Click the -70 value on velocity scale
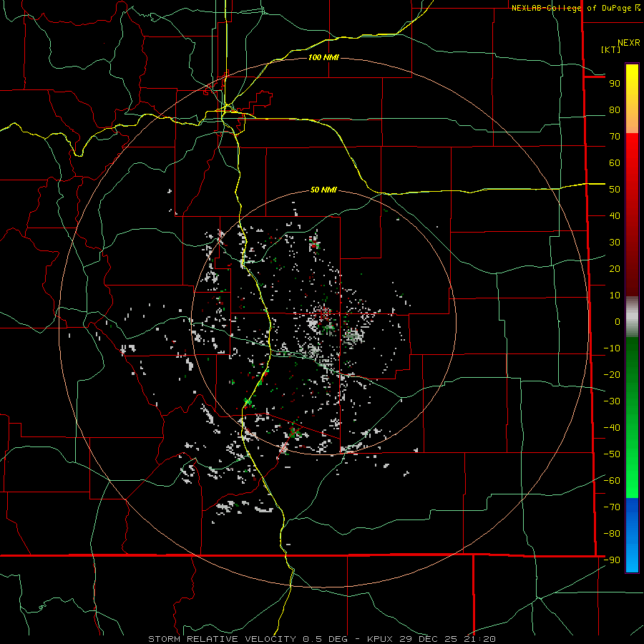This screenshot has width=644, height=644. pyautogui.click(x=612, y=507)
